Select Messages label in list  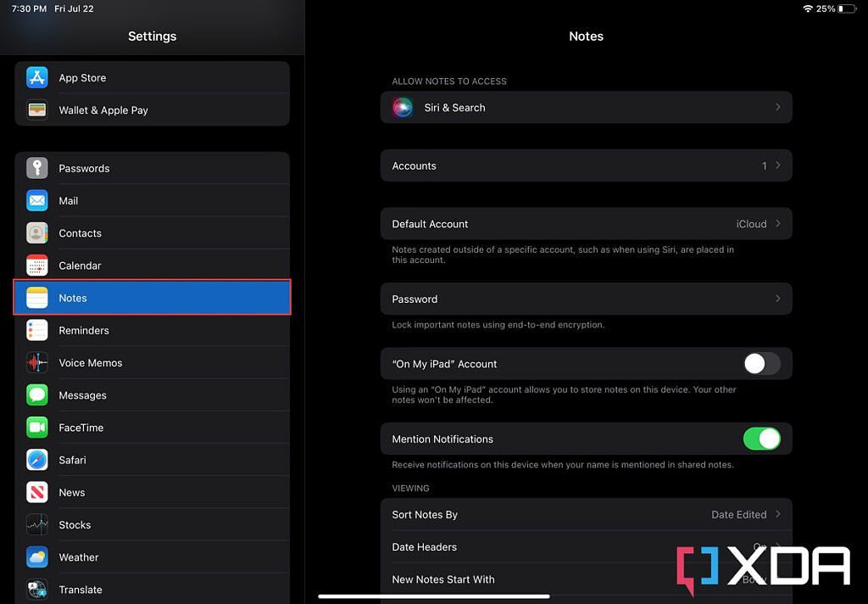click(x=82, y=395)
